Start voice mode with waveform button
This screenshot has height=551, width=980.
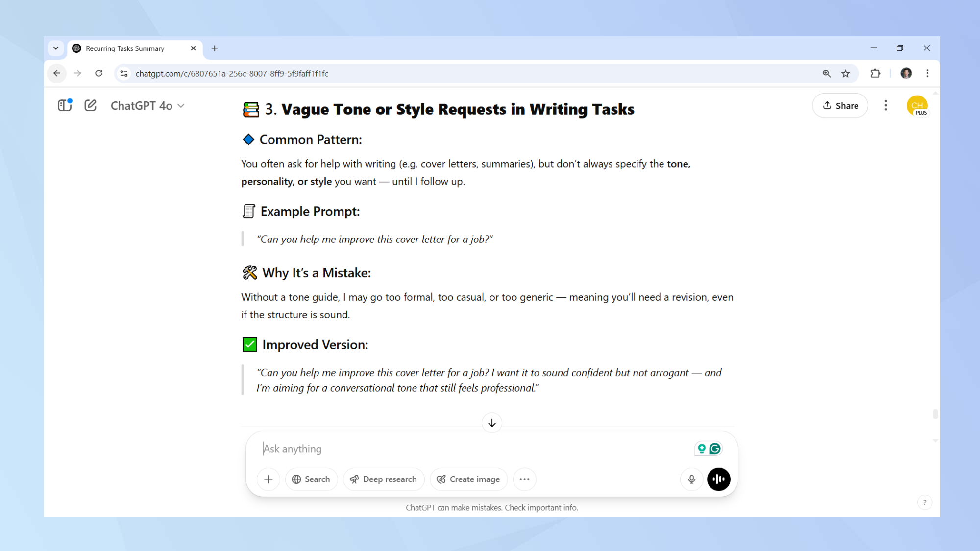(718, 479)
